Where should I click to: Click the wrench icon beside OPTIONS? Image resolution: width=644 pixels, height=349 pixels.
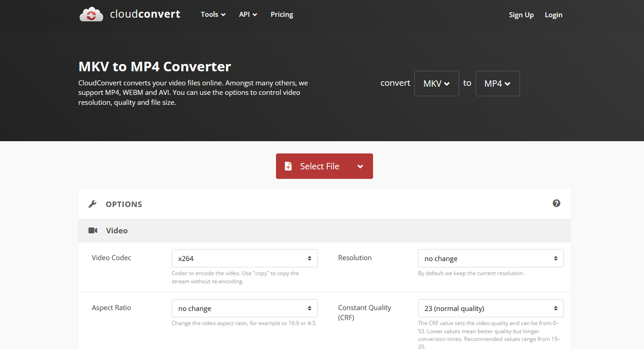(x=92, y=204)
